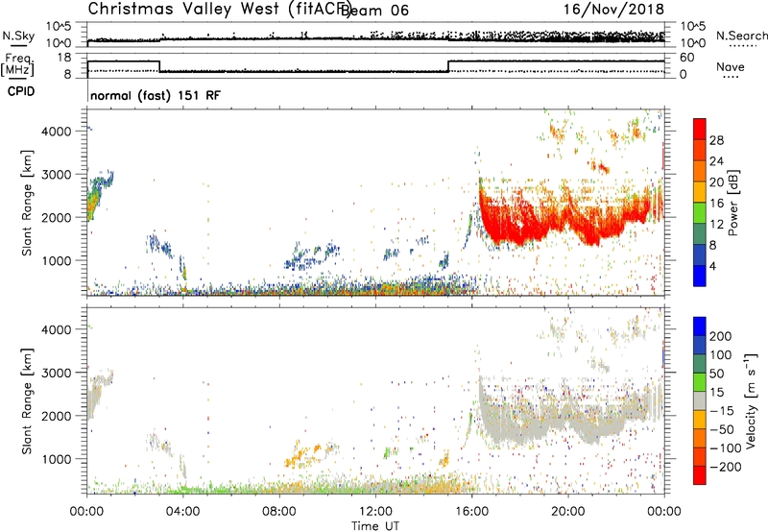Image resolution: width=768 pixels, height=532 pixels.
Task: Click the red top segment of power colorbar
Action: click(x=700, y=129)
